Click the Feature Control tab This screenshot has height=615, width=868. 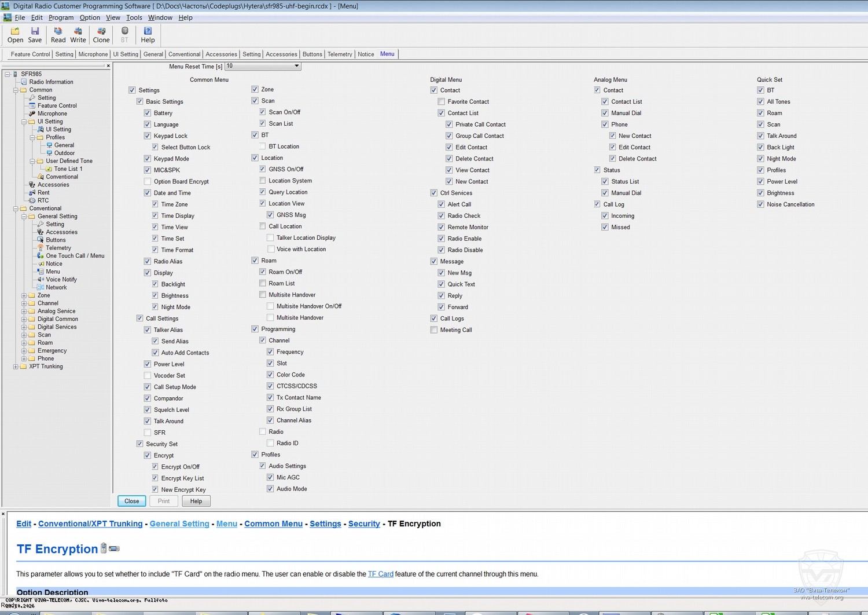(x=30, y=54)
